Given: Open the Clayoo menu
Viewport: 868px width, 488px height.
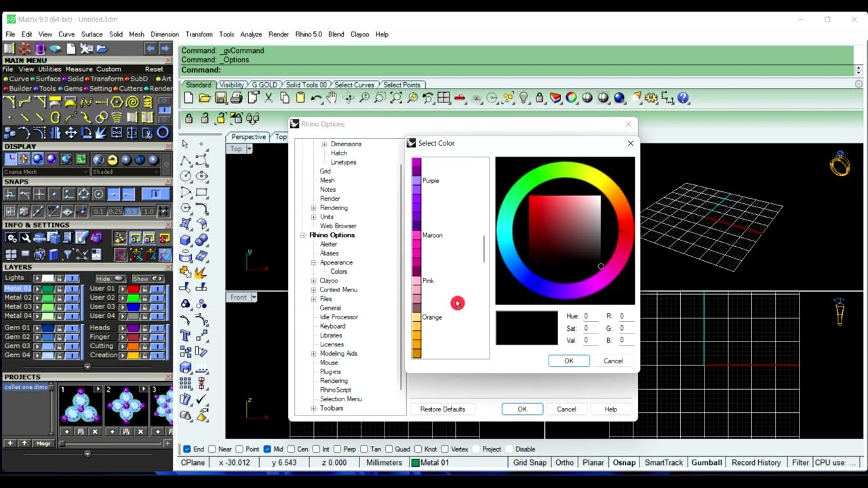Looking at the screenshot, I should [359, 34].
